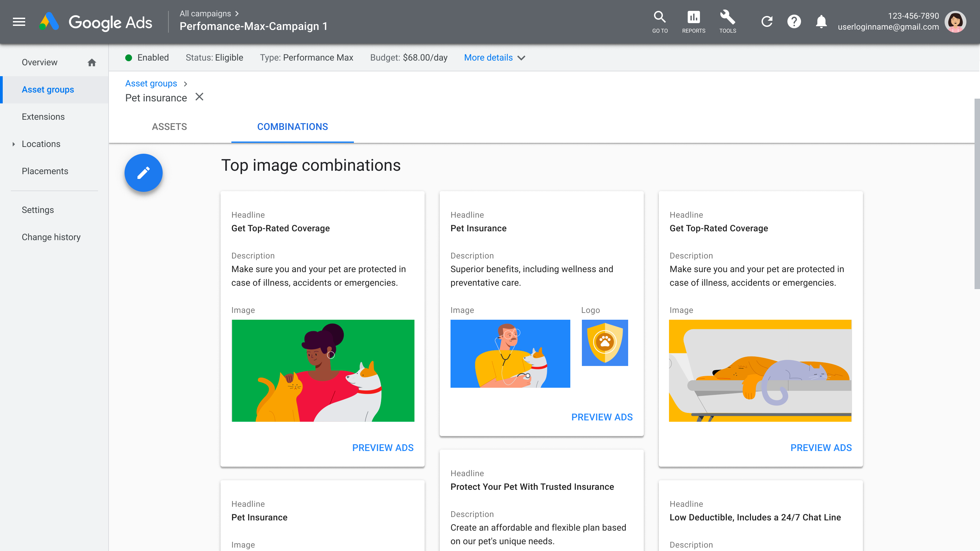Viewport: 980px width, 551px height.
Task: Close the Pet insurance asset group
Action: click(199, 97)
